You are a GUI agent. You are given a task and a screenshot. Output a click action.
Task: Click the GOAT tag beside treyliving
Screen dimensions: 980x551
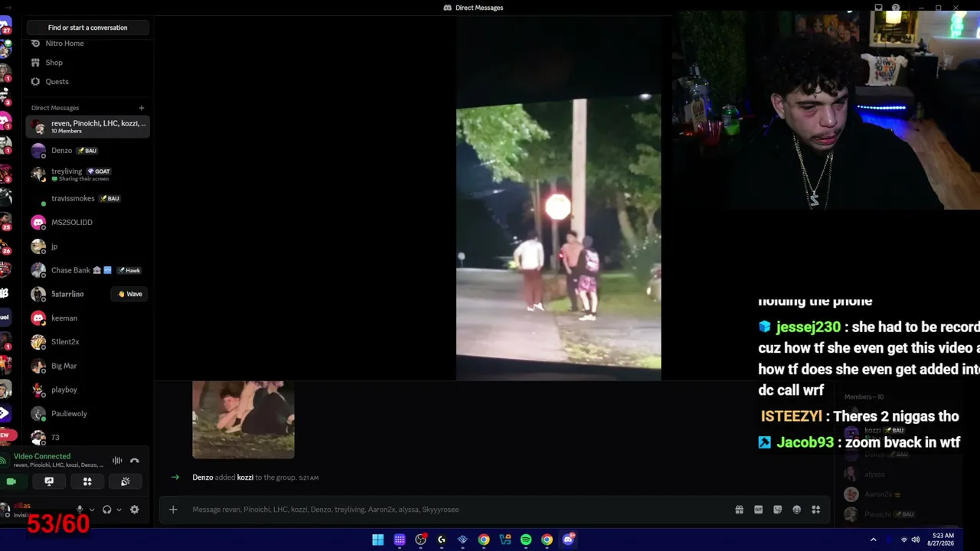[x=99, y=171]
